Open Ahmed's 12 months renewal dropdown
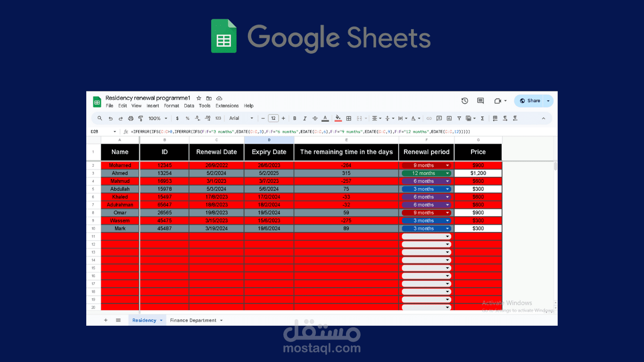644x362 pixels. point(426,173)
